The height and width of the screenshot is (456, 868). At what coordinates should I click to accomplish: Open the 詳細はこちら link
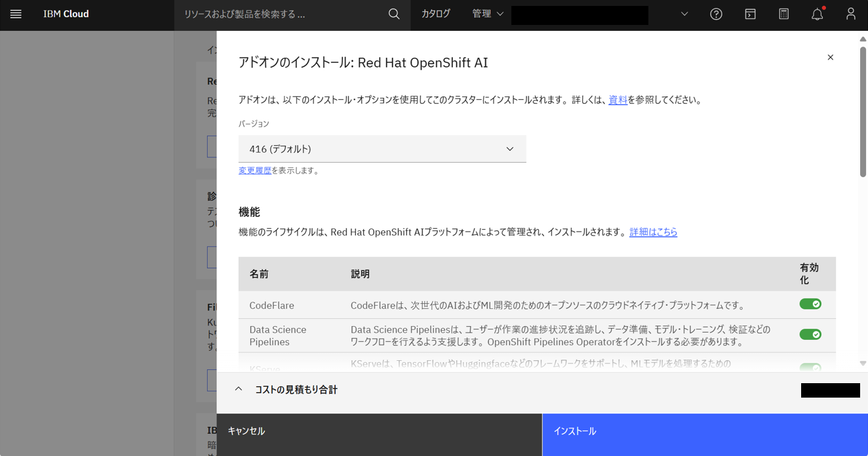(653, 232)
